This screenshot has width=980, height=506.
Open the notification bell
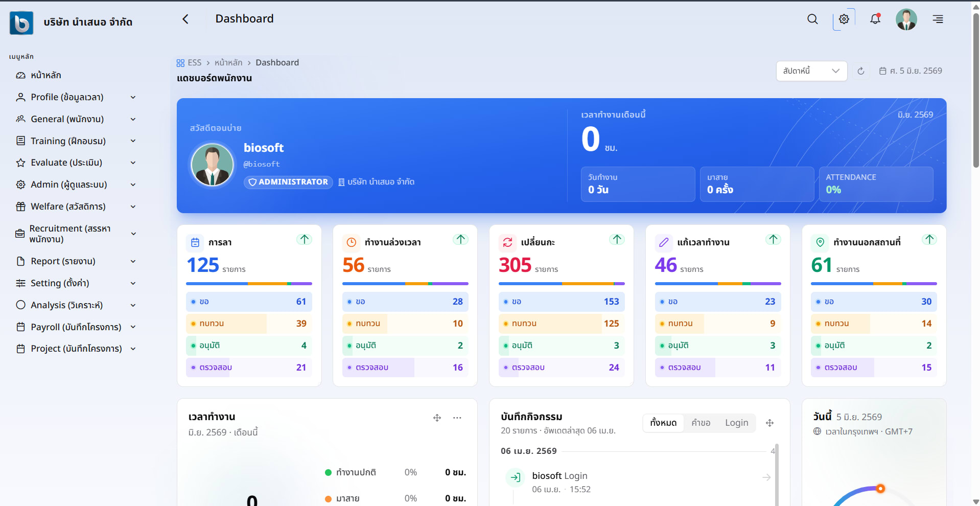click(875, 19)
